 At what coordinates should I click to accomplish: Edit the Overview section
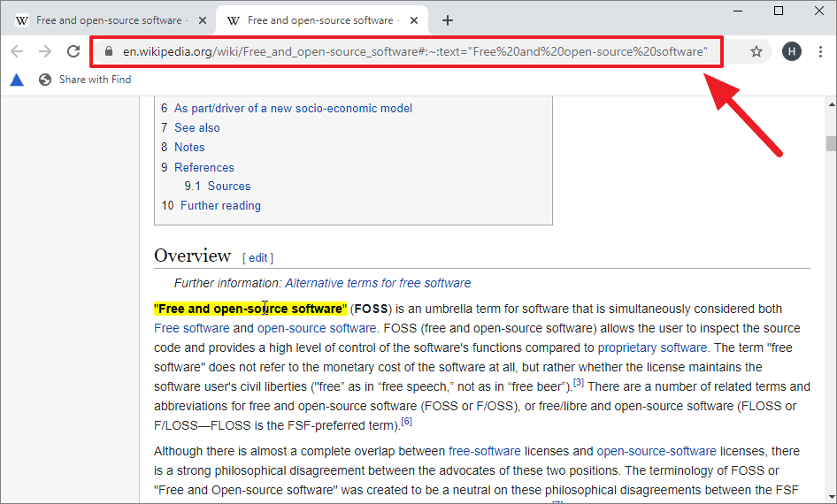[x=257, y=257]
